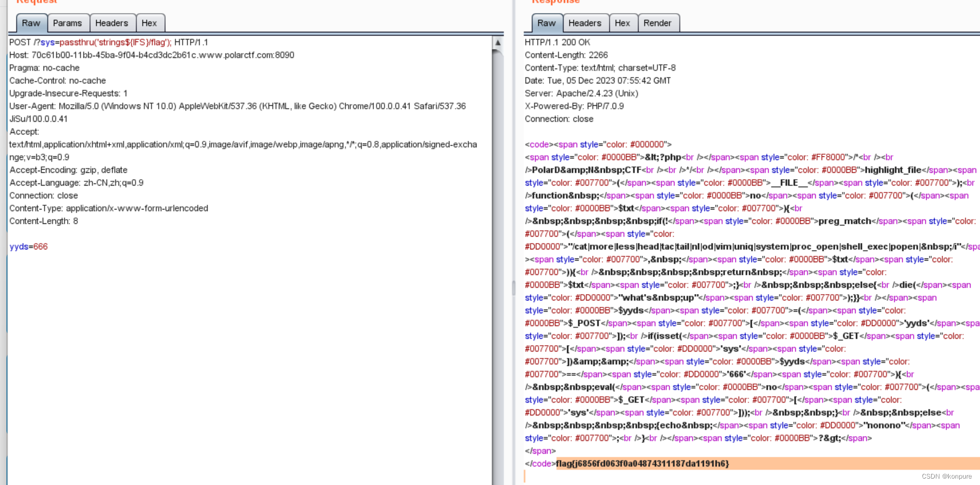Viewport: 980px width, 485px height.
Task: Click the Pragma: no-cache header line
Action: tap(44, 68)
